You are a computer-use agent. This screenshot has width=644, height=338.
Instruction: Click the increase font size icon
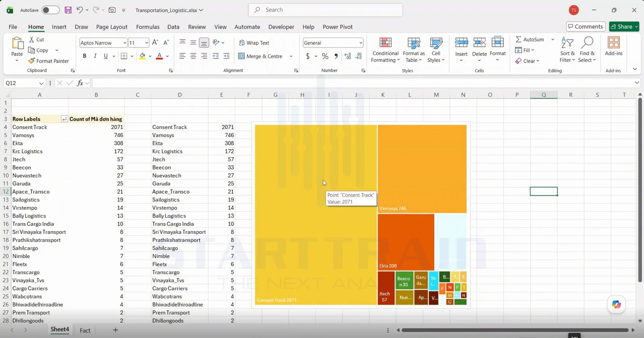(155, 43)
